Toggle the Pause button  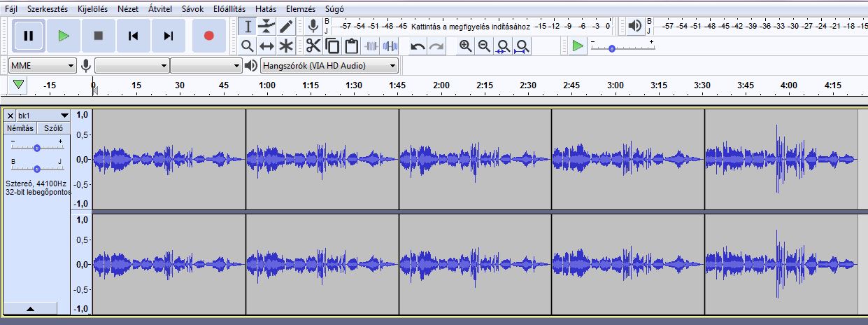coord(29,36)
